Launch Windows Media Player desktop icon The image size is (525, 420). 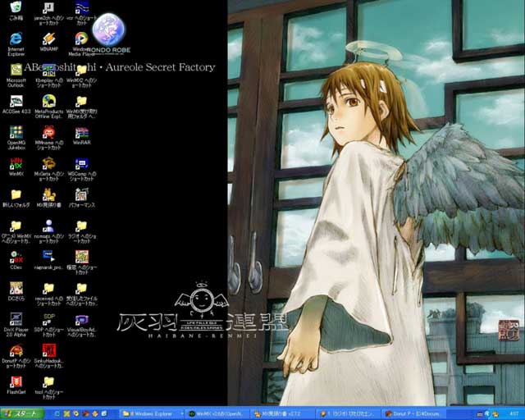[81, 39]
